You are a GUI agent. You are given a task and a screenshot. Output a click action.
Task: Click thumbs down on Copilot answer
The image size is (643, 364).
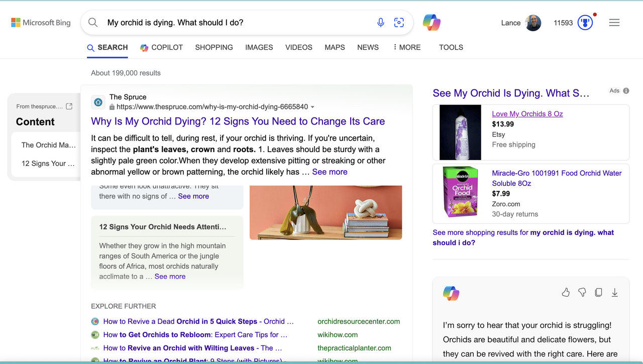click(x=582, y=292)
